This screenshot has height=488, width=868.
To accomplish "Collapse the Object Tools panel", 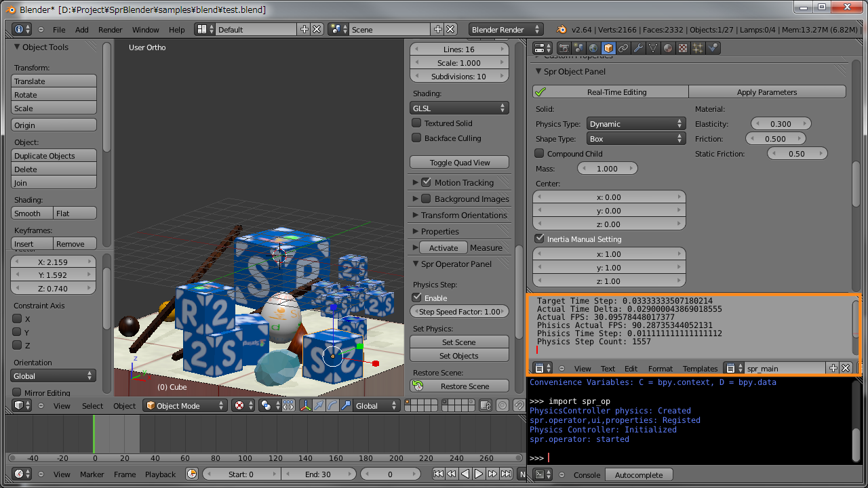I will point(18,47).
